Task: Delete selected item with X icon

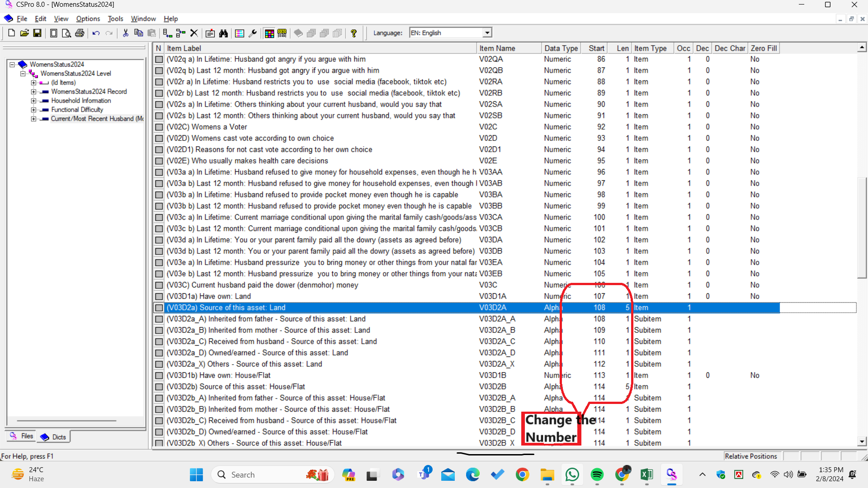Action: click(194, 33)
